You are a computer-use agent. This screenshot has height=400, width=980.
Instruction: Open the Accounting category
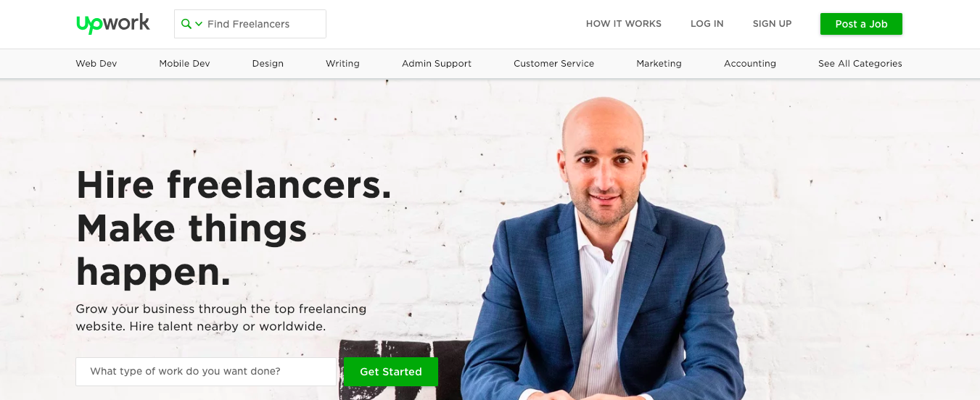(750, 64)
